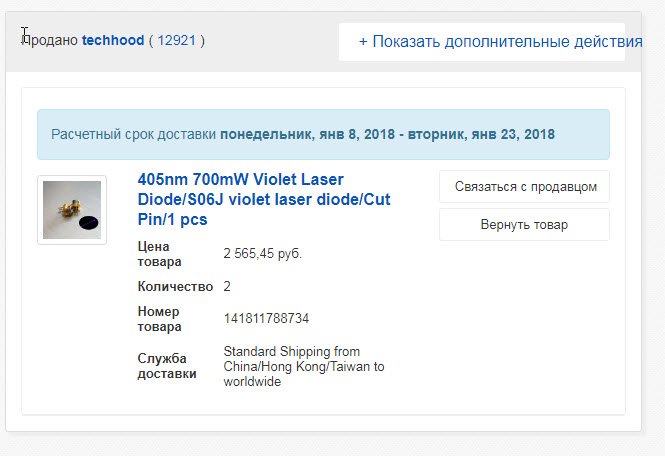Click the Количество label

tap(175, 287)
